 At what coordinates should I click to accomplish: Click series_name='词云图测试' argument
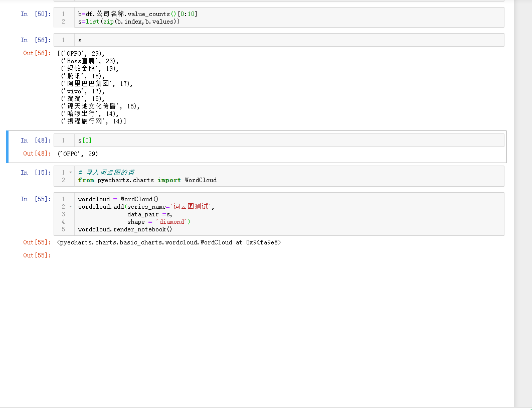pos(169,207)
